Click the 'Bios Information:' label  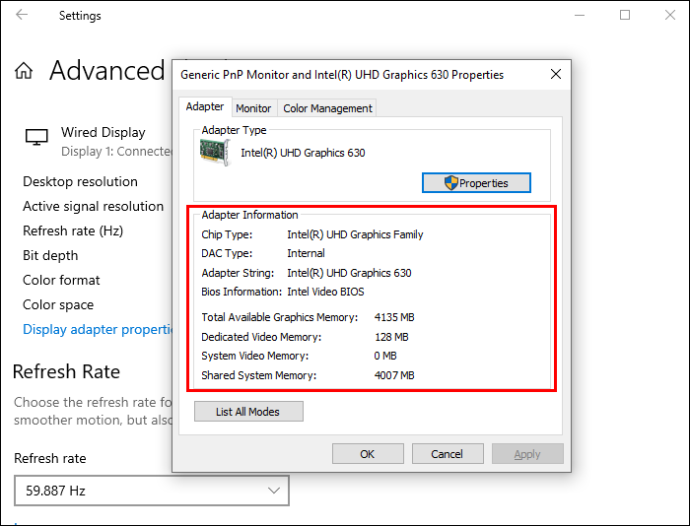241,292
